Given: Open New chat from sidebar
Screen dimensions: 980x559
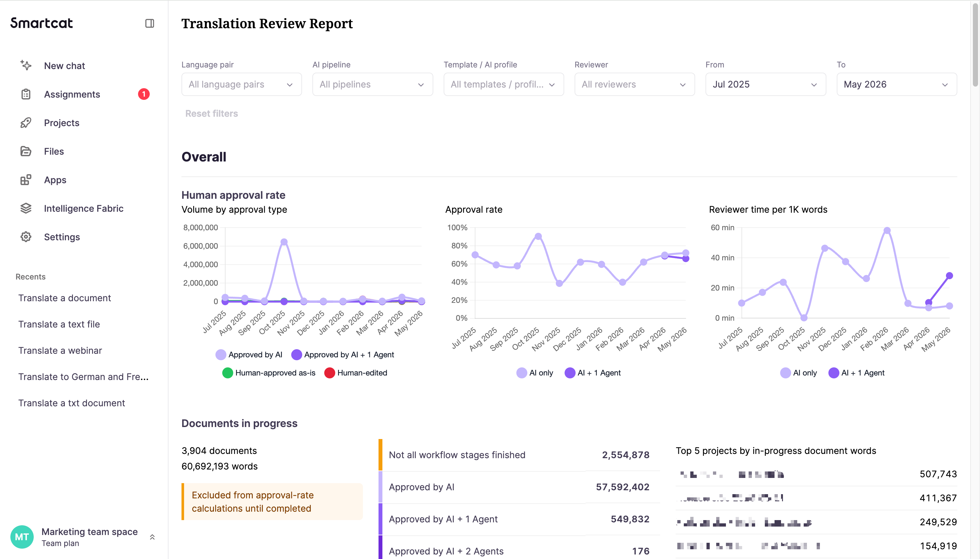Looking at the screenshot, I should (x=64, y=65).
